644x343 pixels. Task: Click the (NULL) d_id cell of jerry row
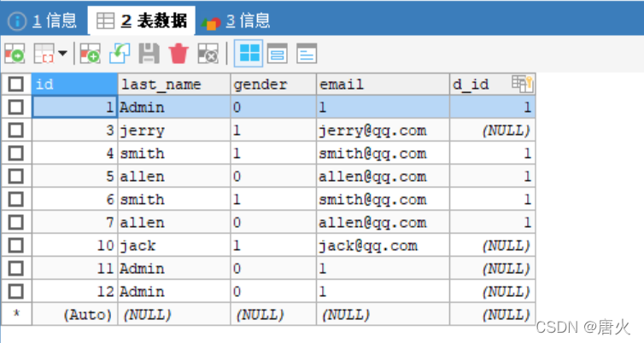[493, 131]
